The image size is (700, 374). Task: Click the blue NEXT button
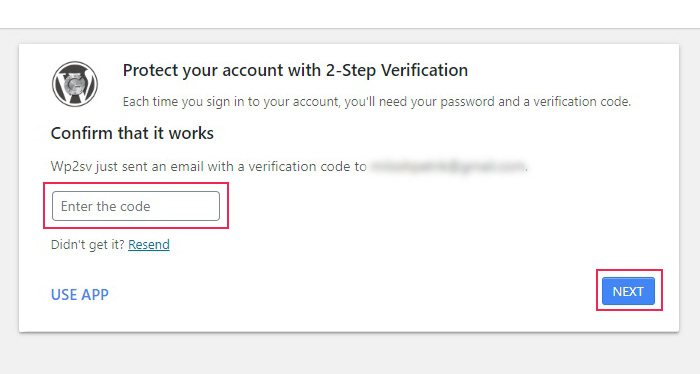[x=628, y=291]
